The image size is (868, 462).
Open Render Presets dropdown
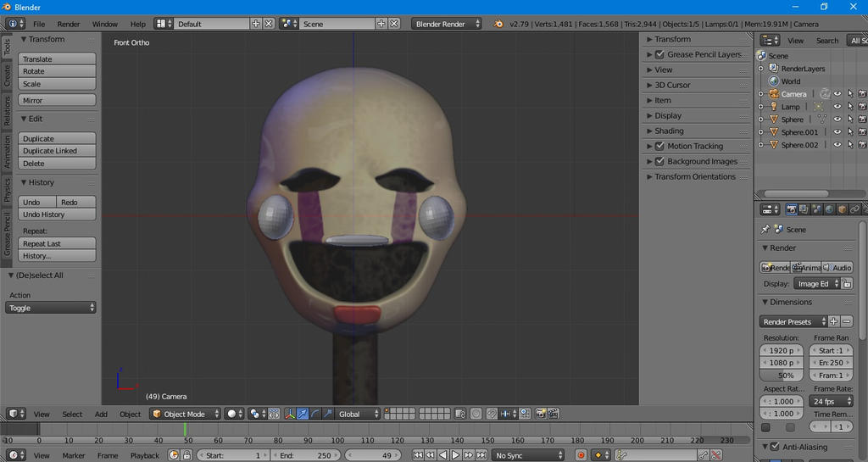tap(793, 321)
